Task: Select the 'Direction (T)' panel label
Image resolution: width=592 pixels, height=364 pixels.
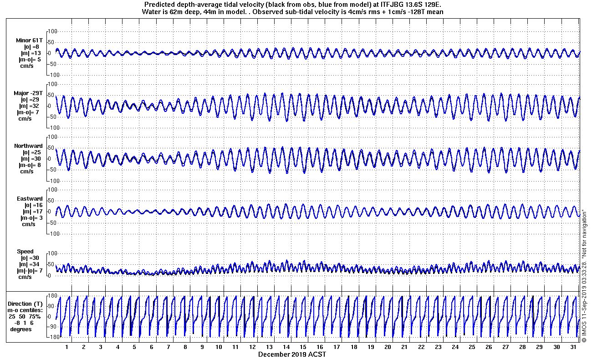Action: pos(26,303)
